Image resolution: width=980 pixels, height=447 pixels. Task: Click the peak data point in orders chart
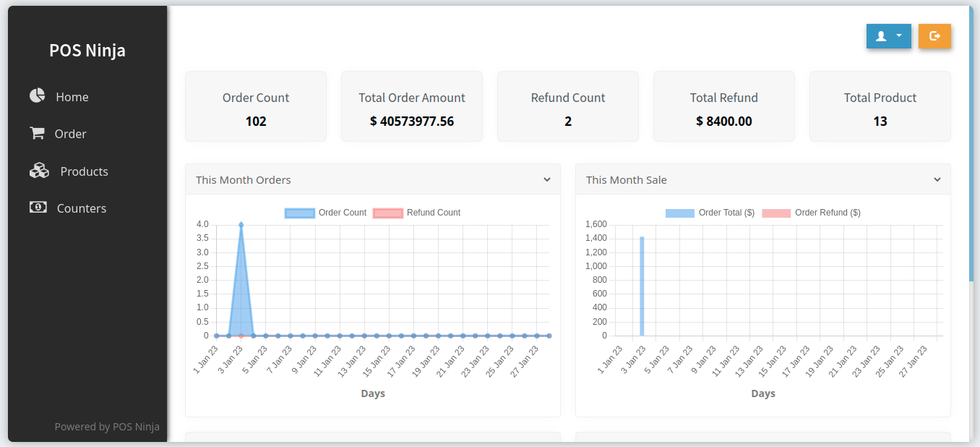(241, 225)
